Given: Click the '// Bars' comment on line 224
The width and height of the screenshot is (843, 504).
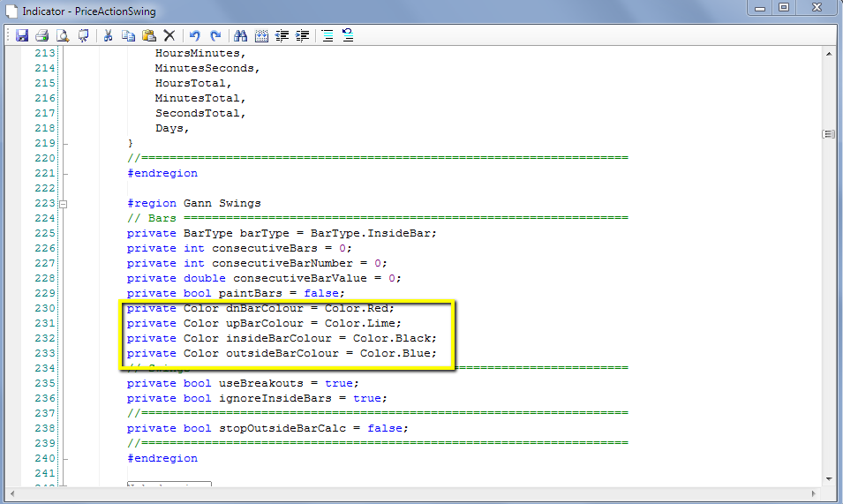Looking at the screenshot, I should [x=152, y=218].
